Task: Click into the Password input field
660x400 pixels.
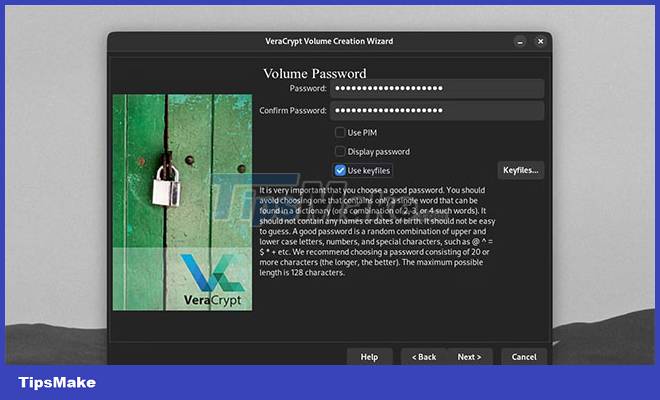Action: [x=437, y=88]
